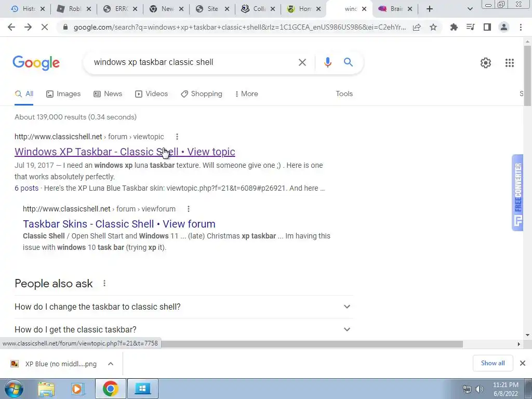The image size is (532, 399).
Task: Close the Brainly tab
Action: (410, 9)
